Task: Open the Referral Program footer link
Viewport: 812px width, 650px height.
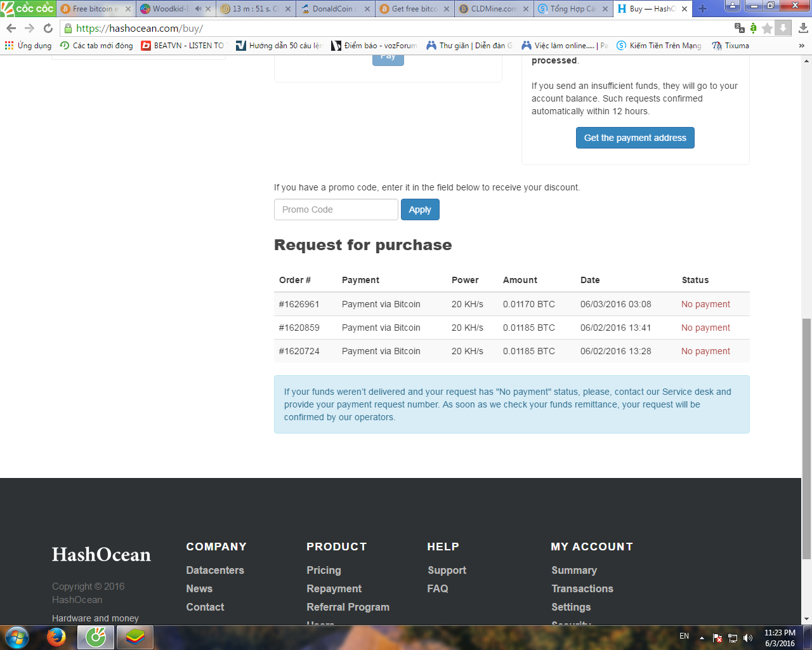Action: pos(348,607)
